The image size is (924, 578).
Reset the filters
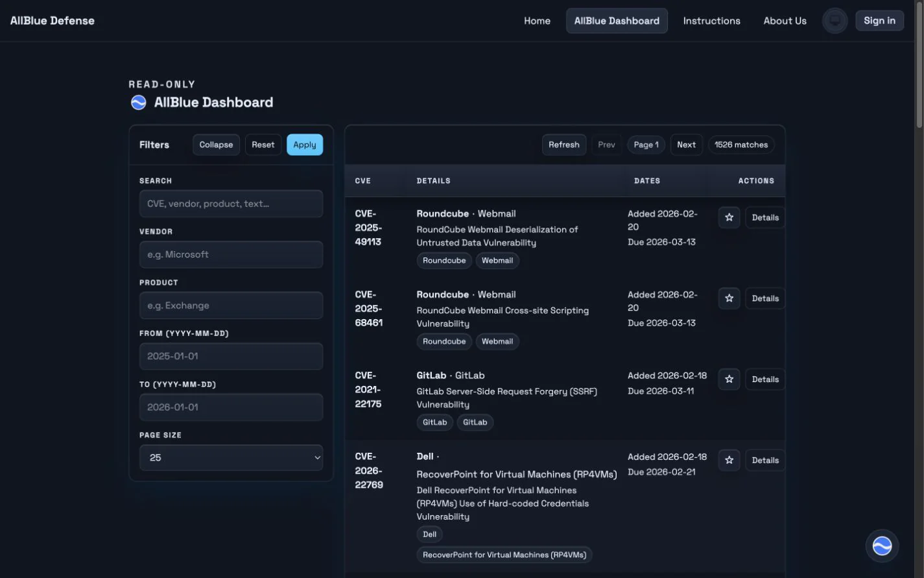point(263,145)
